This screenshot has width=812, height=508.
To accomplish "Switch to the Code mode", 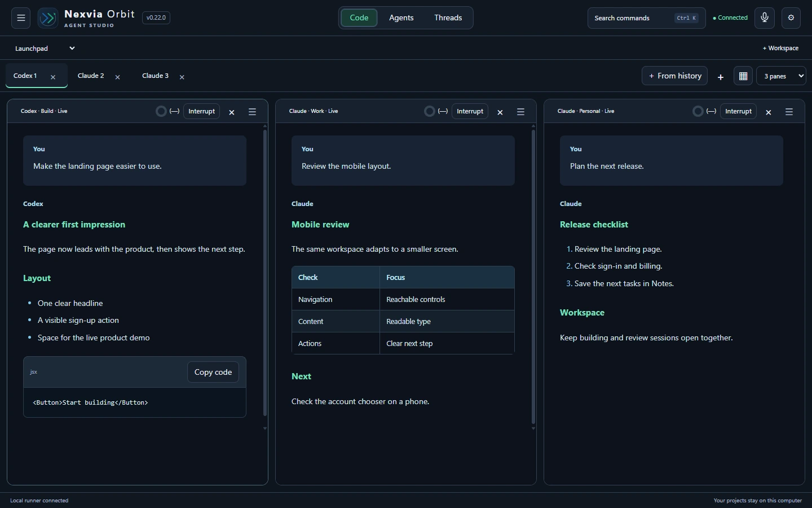I will (x=359, y=17).
